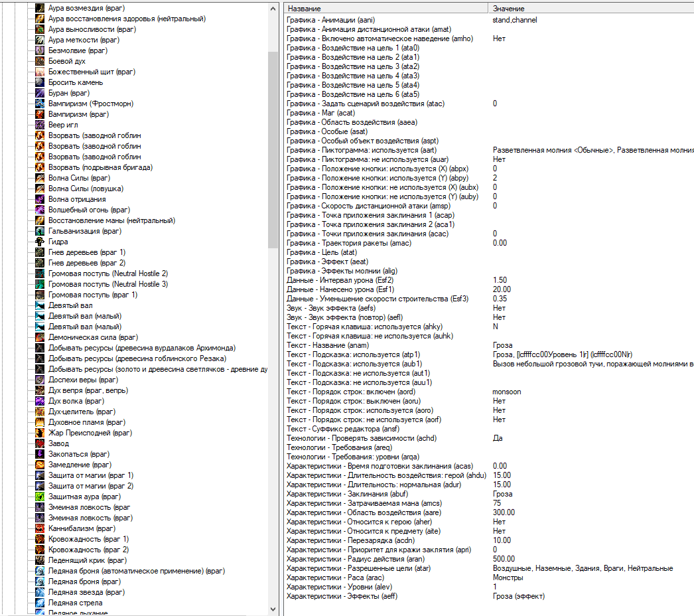This screenshot has height=616, width=694.
Task: Select Восстановление маны (нейтральный) entry
Action: [x=111, y=220]
